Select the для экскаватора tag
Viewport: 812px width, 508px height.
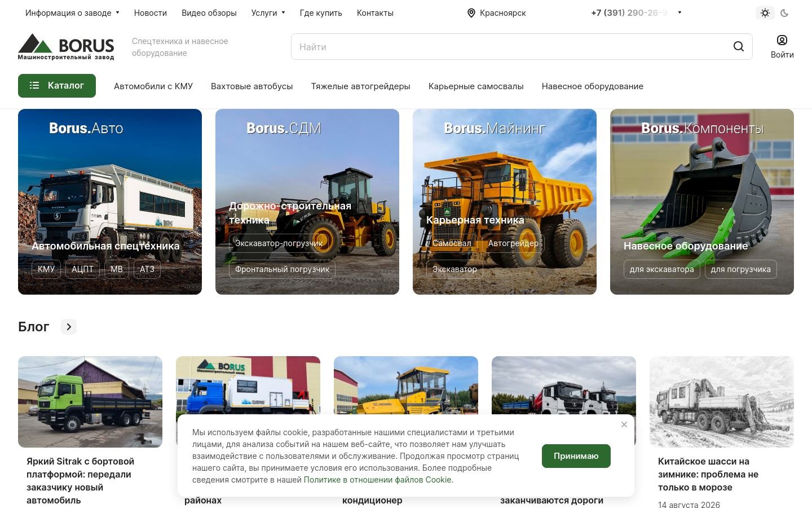(x=662, y=269)
